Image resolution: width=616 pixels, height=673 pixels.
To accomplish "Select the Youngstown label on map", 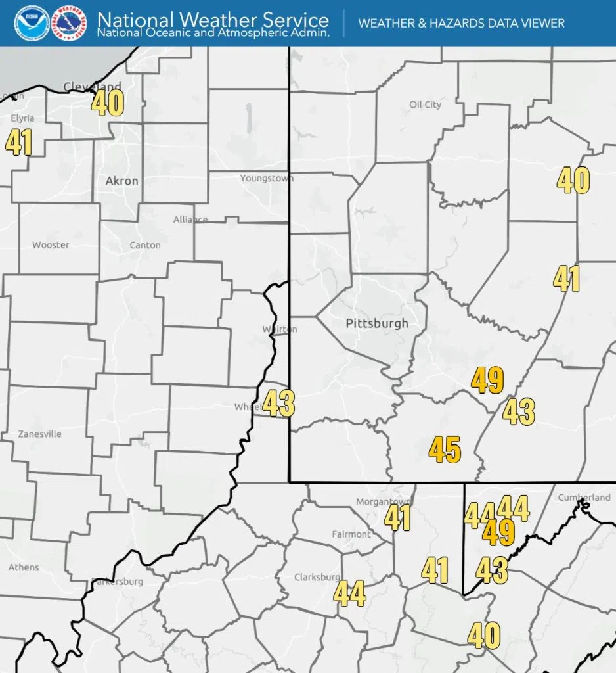I will click(267, 178).
